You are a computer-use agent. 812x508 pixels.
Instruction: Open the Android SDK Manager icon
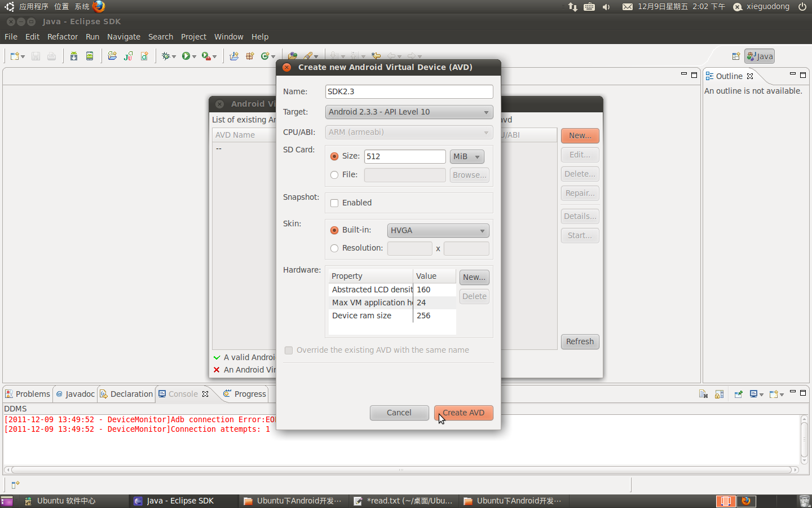(74, 56)
